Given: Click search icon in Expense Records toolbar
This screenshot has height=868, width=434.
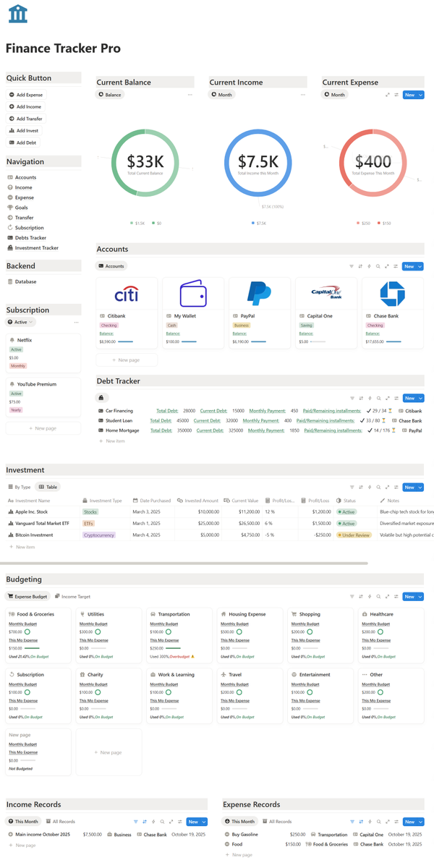Looking at the screenshot, I should (378, 822).
